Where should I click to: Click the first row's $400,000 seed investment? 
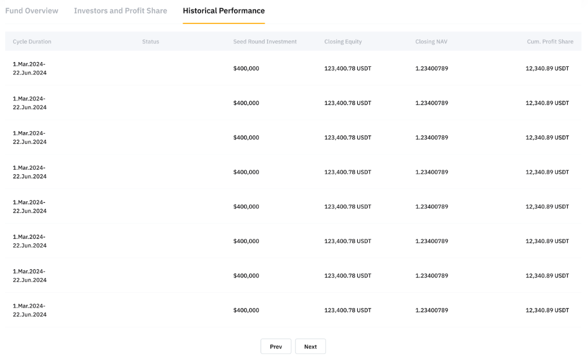[246, 69]
